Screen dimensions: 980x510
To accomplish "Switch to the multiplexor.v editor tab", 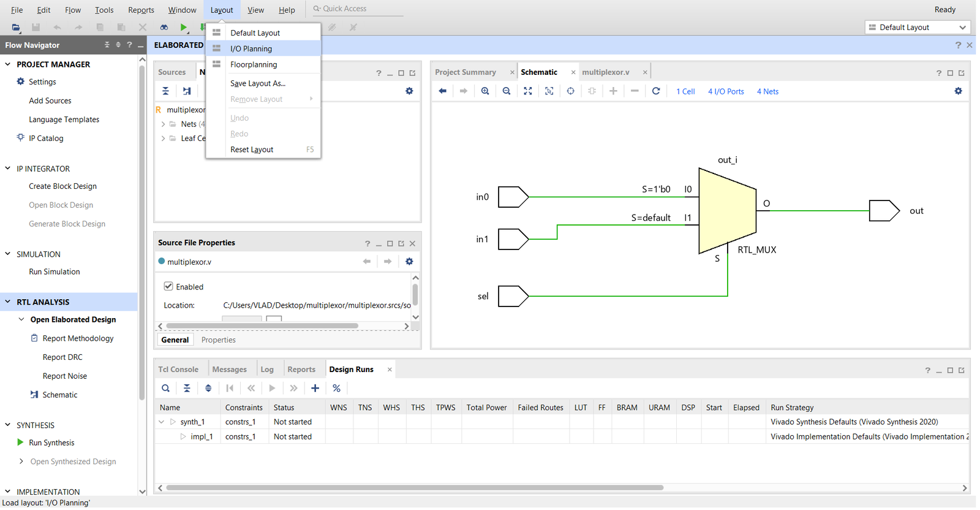I will [605, 72].
